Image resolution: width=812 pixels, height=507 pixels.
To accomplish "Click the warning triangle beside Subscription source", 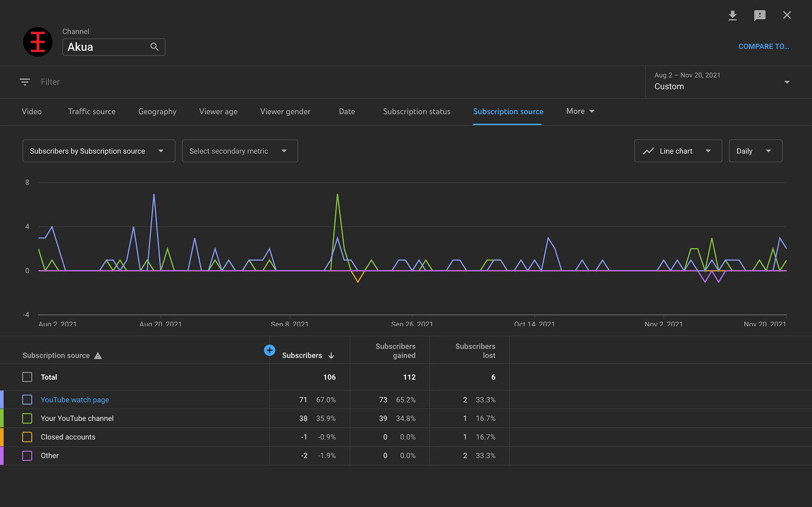I will [98, 356].
